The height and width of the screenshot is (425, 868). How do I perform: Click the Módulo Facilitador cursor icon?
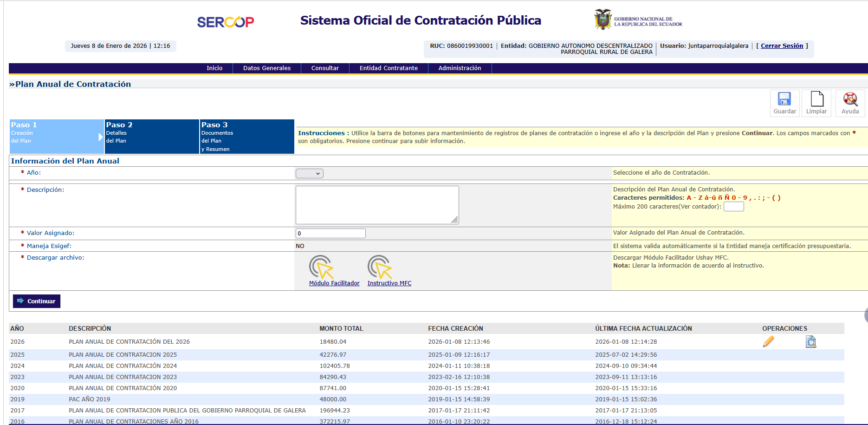click(321, 267)
